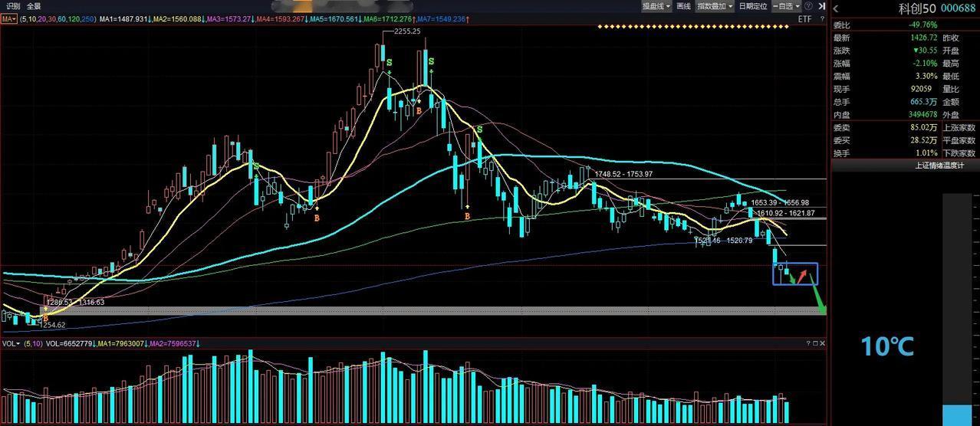
Task: Open the 操盘线 dropdown
Action: pos(656,6)
